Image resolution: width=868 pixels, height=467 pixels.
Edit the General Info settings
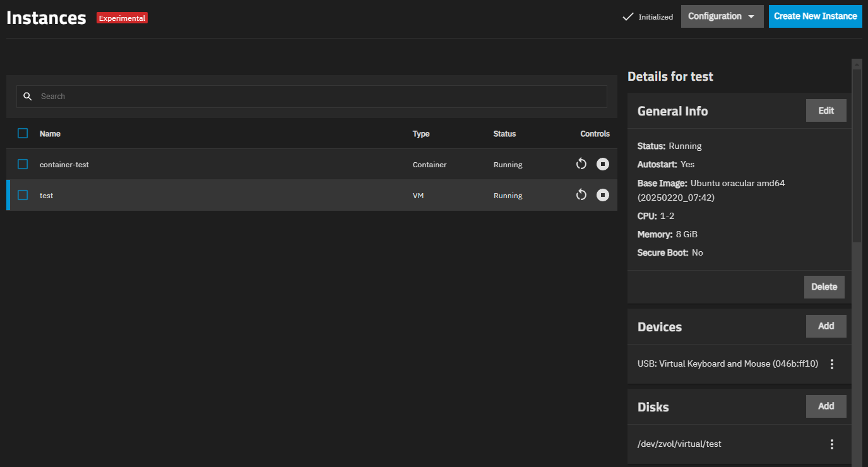click(x=826, y=110)
